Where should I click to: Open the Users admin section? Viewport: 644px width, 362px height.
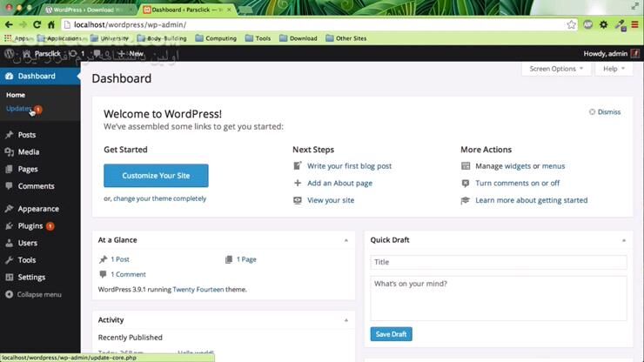pyautogui.click(x=27, y=243)
